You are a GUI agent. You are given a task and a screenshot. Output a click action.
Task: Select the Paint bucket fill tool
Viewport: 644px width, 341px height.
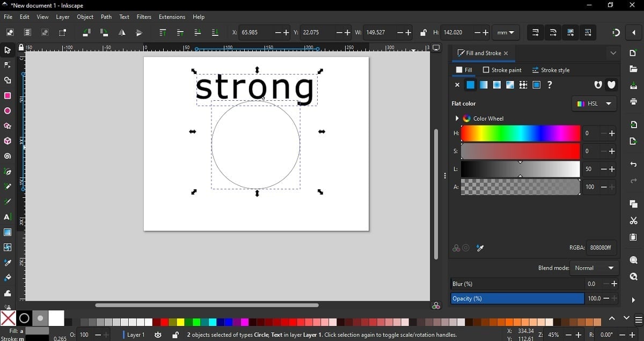pos(8,278)
